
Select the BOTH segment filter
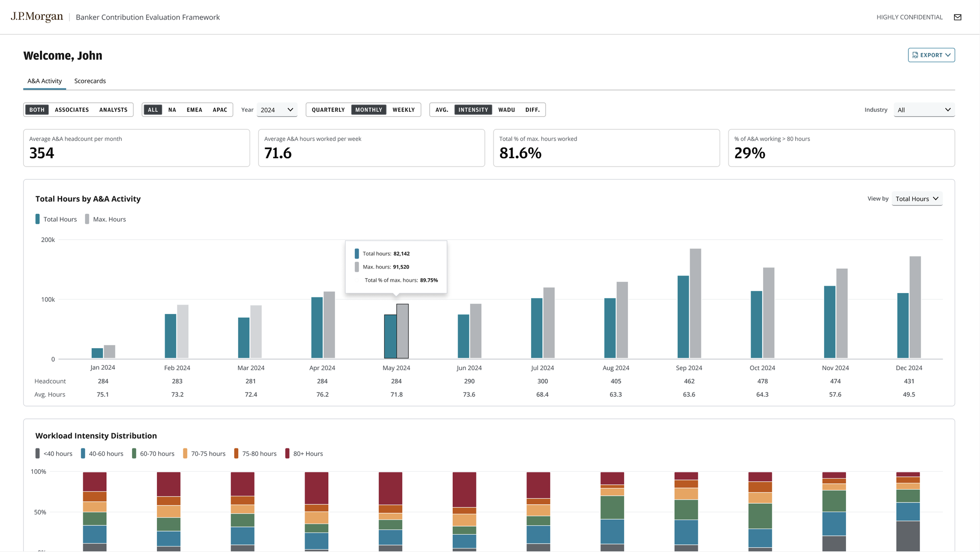tap(37, 110)
